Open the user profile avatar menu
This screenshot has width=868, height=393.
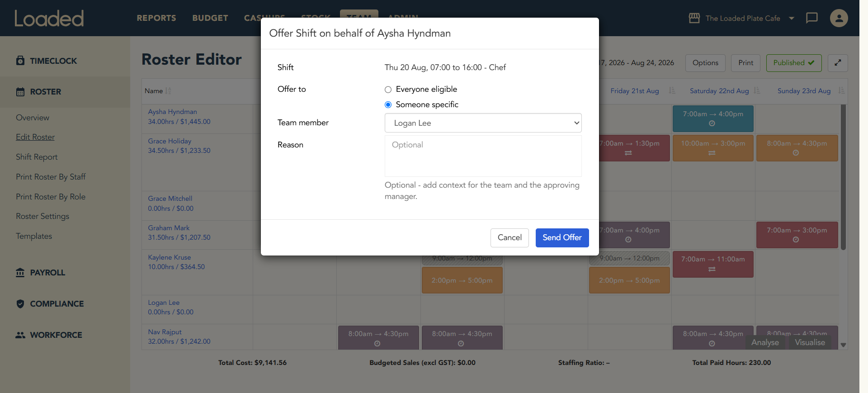[x=839, y=18]
